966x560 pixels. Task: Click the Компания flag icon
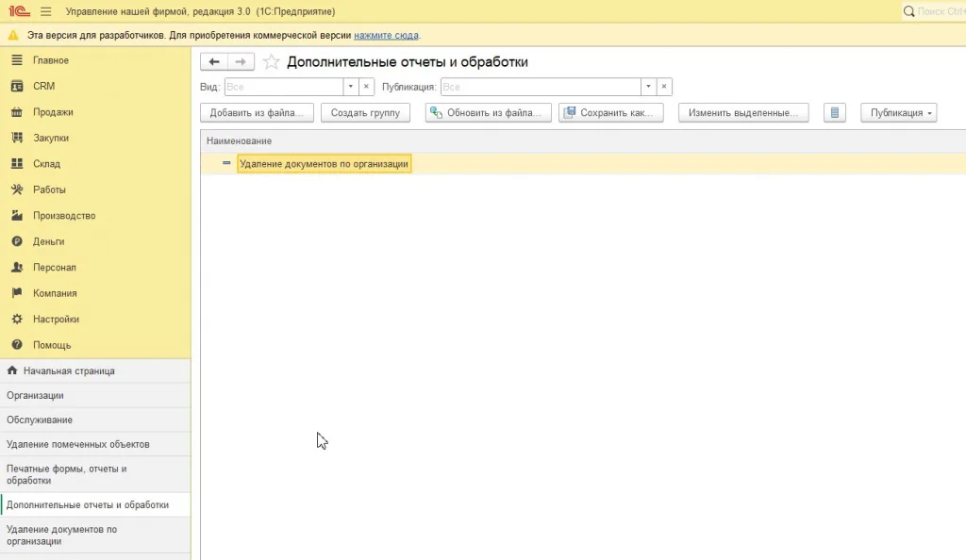coord(17,293)
